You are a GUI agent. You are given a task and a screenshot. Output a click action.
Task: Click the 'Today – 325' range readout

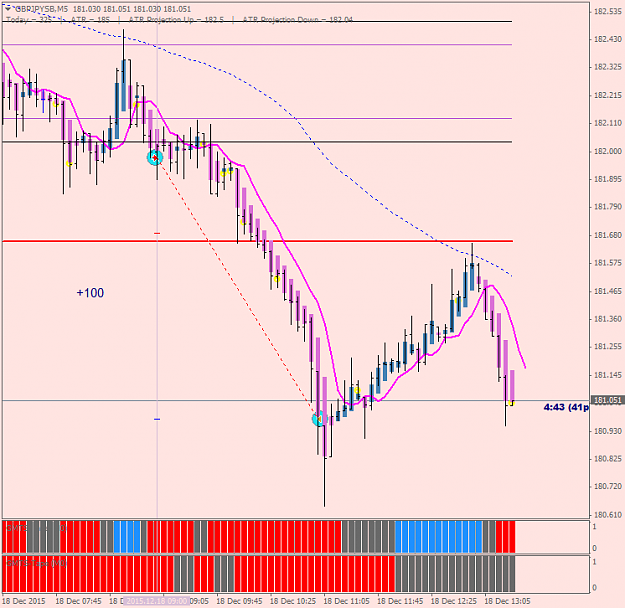coord(29,19)
